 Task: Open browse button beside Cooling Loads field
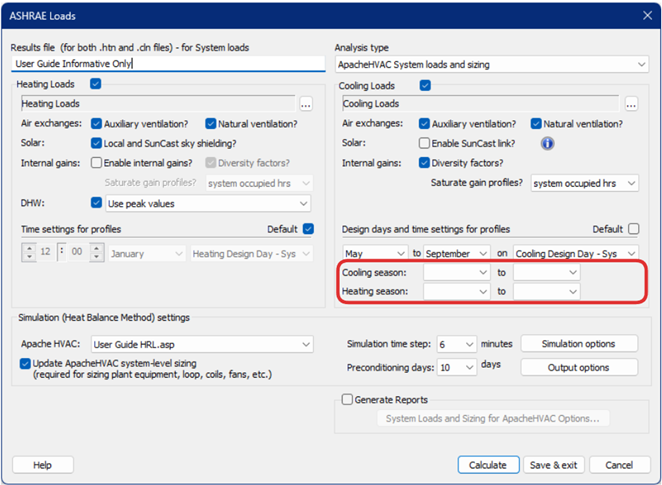[x=631, y=103]
